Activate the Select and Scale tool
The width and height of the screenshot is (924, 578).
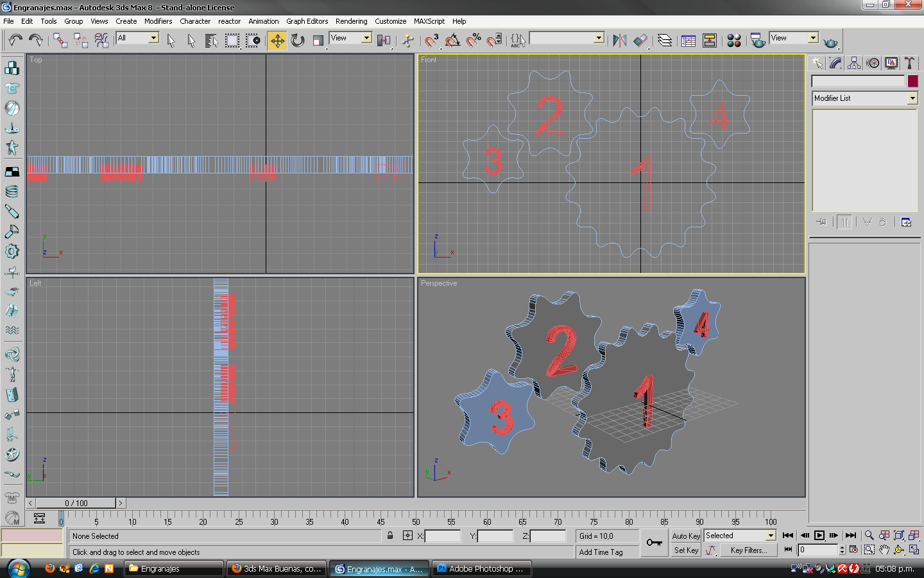[318, 40]
